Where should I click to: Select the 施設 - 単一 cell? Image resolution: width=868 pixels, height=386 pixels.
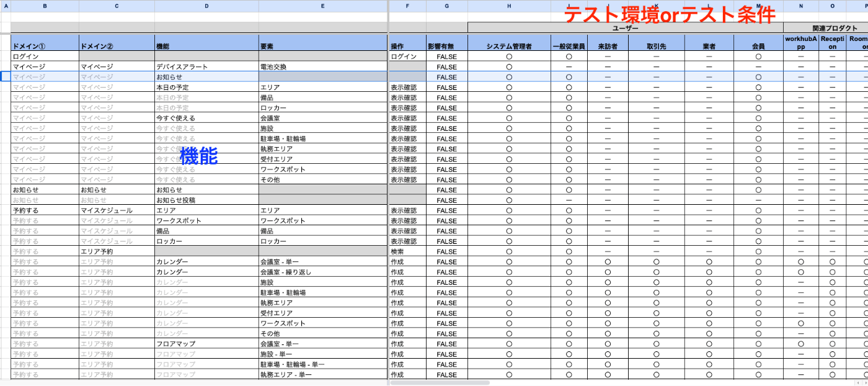(323, 354)
